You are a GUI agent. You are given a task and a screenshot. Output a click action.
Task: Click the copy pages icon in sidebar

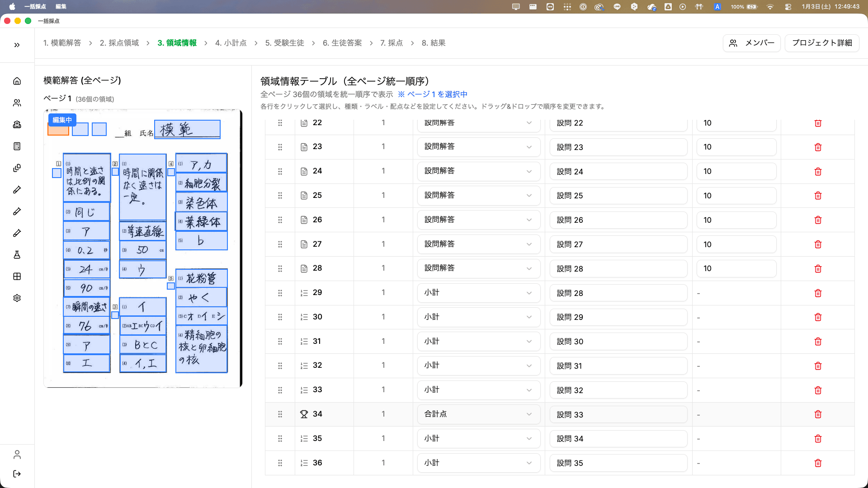click(17, 168)
